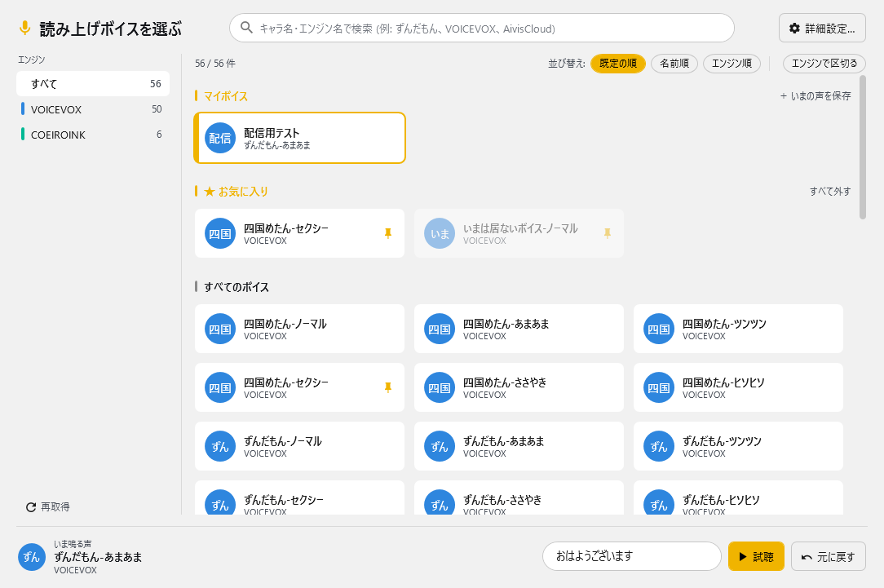This screenshot has height=588, width=884.
Task: Click the avatar of 四国めたん-ヒソヒソ
Action: (x=658, y=387)
